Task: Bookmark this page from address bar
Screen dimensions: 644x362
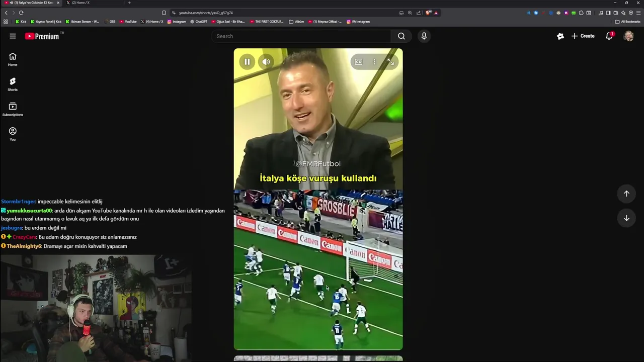Action: (164, 13)
